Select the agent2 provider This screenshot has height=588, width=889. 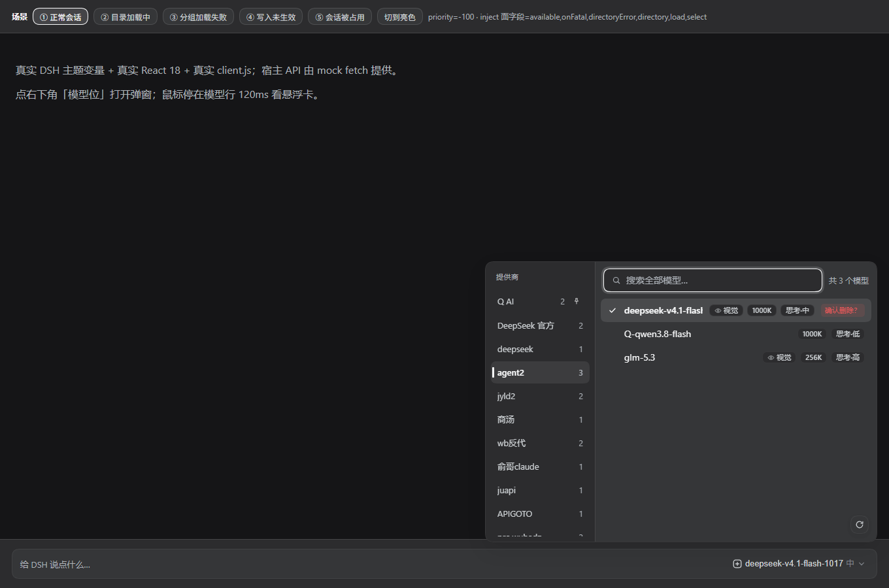(x=540, y=372)
